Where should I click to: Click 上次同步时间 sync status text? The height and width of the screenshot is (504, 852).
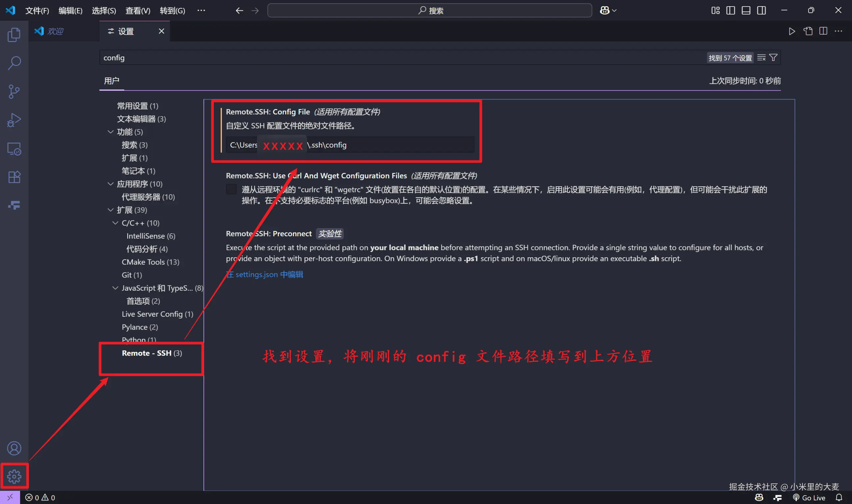pos(745,81)
